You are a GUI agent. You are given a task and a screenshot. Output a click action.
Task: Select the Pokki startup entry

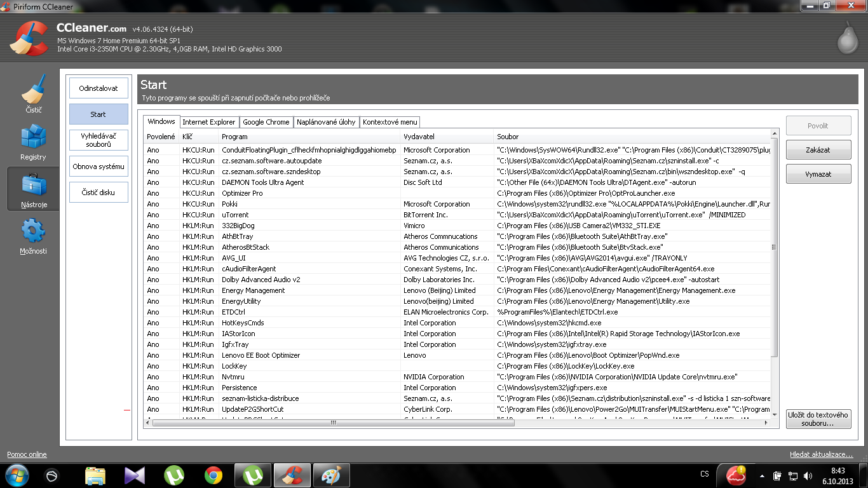[x=457, y=204]
